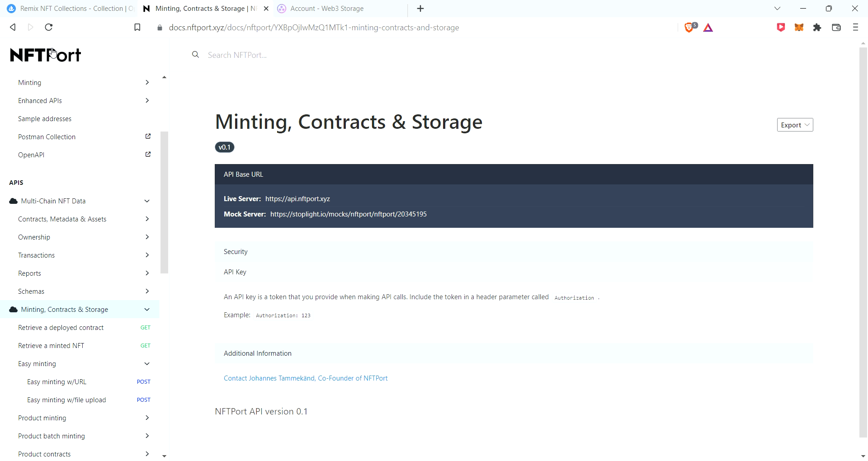Open the Brave wallet icon
This screenshot has width=868, height=461.
point(836,28)
